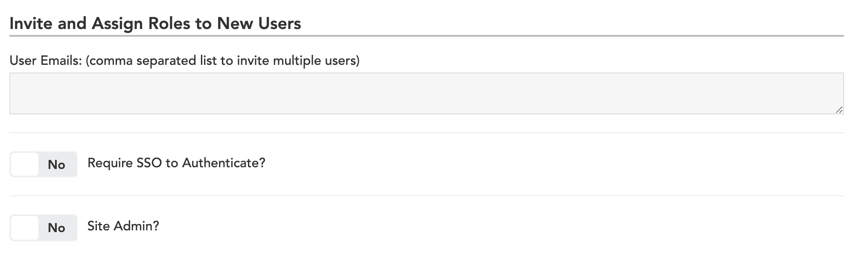
Task: Click the User Emails text area
Action: click(x=426, y=93)
